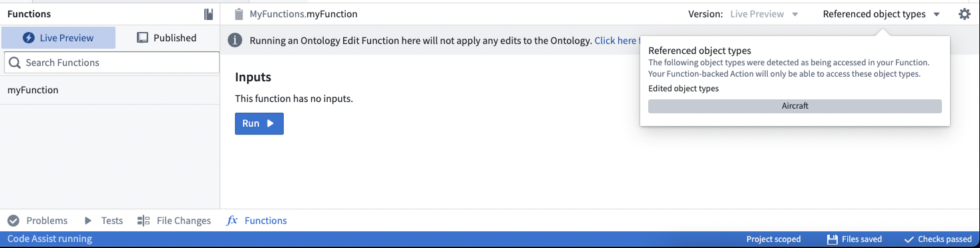Switch to Live Preview mode
The width and height of the screenshot is (980, 248).
point(58,38)
